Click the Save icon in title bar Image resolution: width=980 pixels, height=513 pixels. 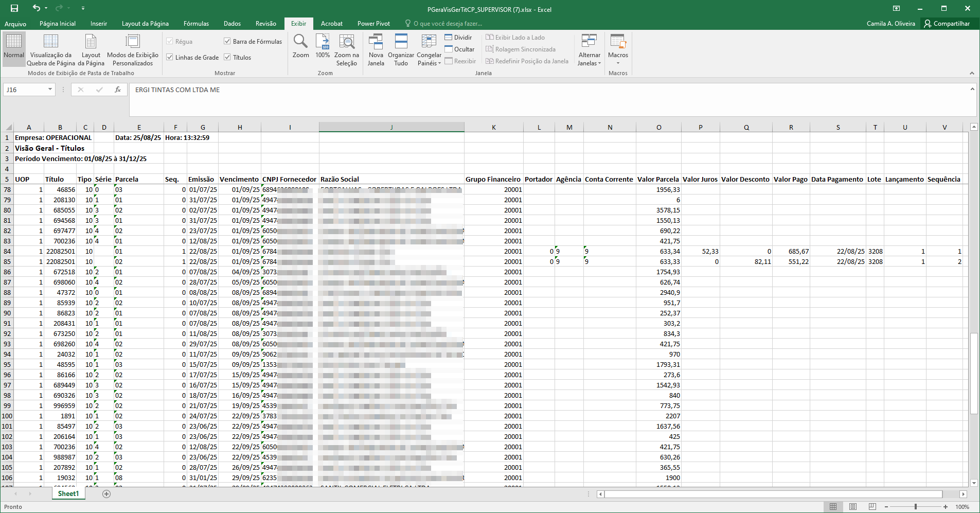pos(14,8)
